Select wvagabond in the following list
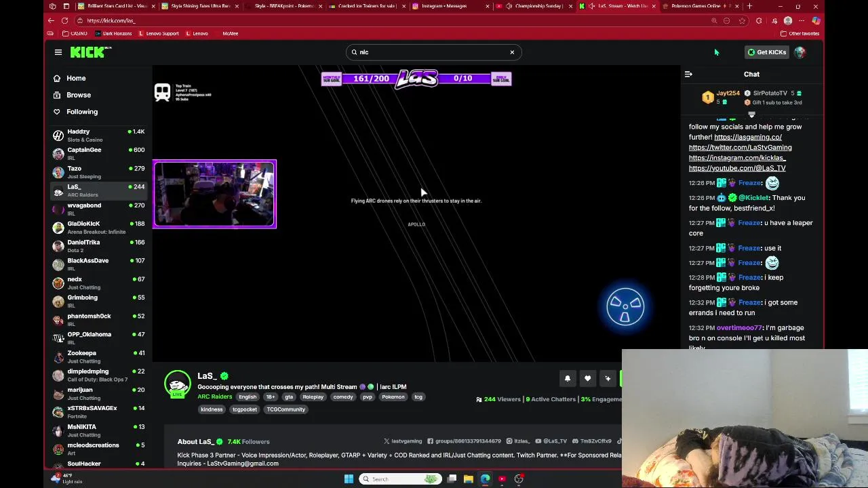Viewport: 868px width, 488px height. click(x=99, y=209)
